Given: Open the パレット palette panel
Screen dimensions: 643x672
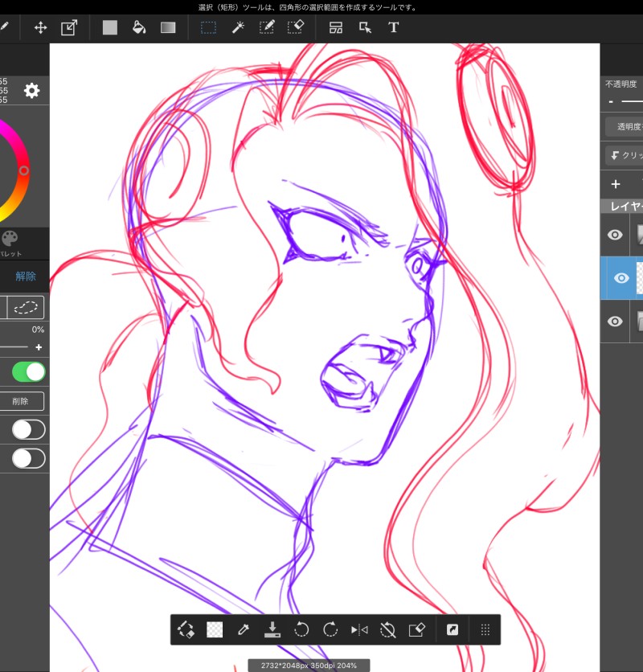Looking at the screenshot, I should click(x=10, y=244).
